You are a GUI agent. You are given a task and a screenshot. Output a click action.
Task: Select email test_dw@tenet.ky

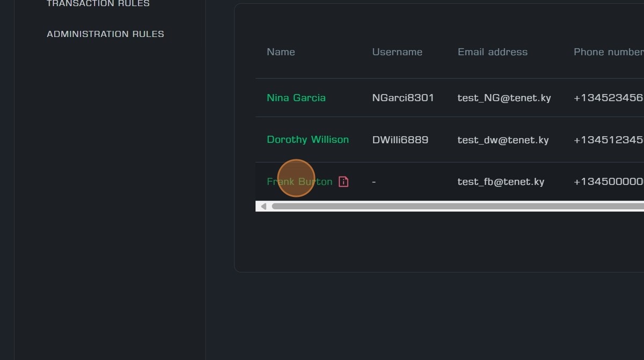(x=503, y=140)
